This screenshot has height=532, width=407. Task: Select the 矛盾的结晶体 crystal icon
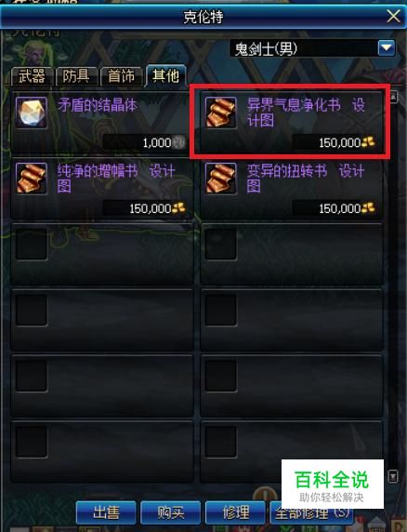pyautogui.click(x=32, y=113)
